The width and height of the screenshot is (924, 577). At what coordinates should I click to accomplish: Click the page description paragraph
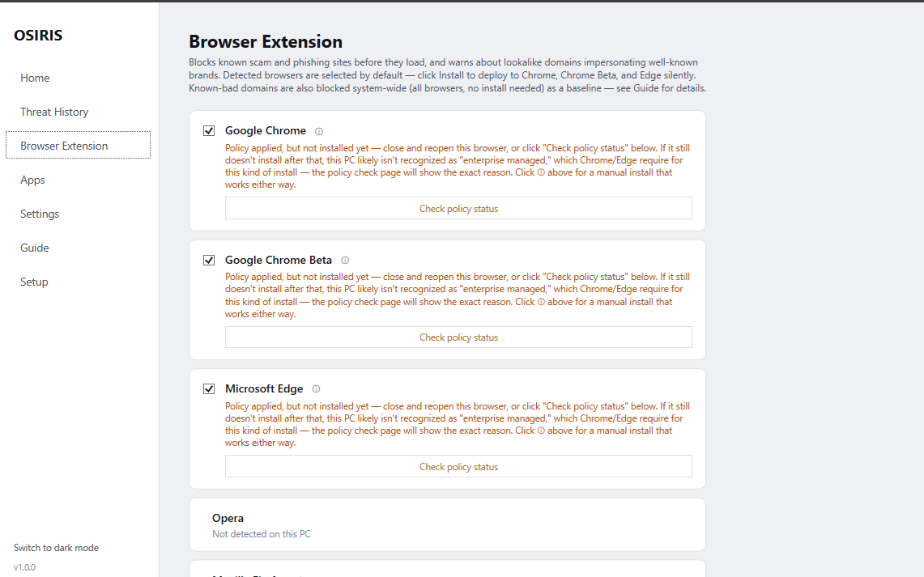click(447, 75)
